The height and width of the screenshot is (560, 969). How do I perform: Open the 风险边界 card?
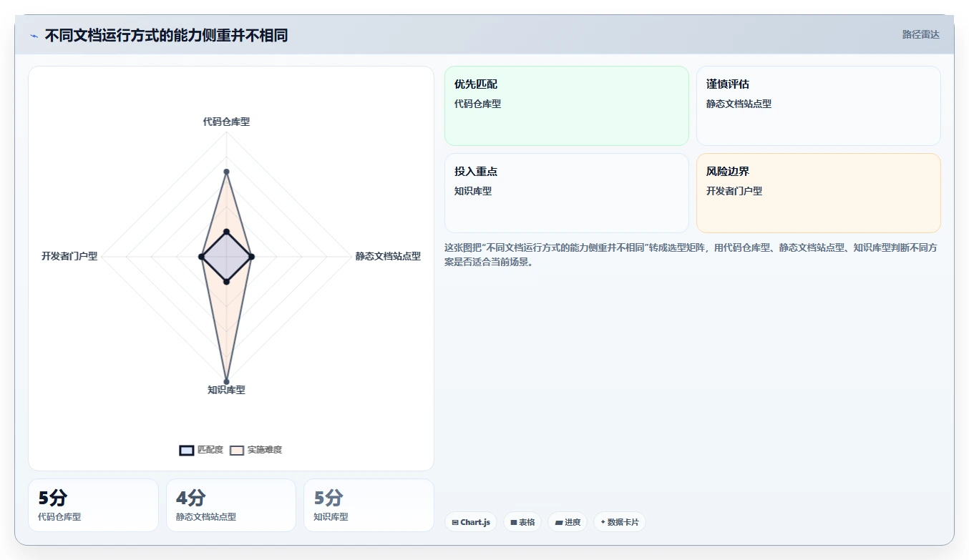pos(819,193)
